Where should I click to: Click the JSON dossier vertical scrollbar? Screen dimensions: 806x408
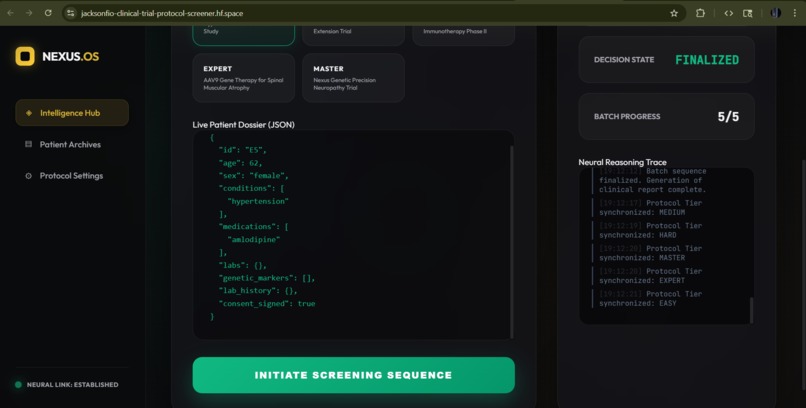pyautogui.click(x=511, y=242)
